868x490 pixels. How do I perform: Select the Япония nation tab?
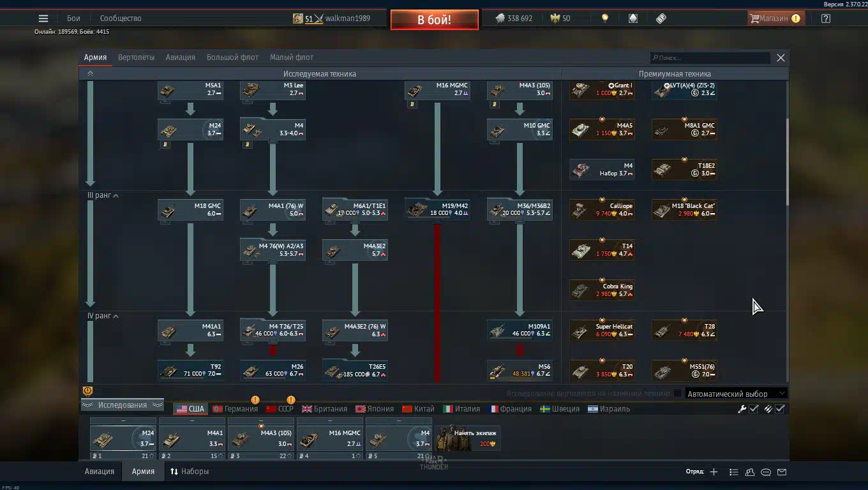coord(374,409)
